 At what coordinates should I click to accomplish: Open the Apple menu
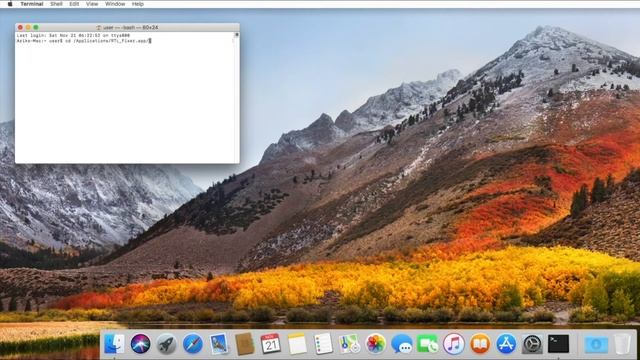10,4
